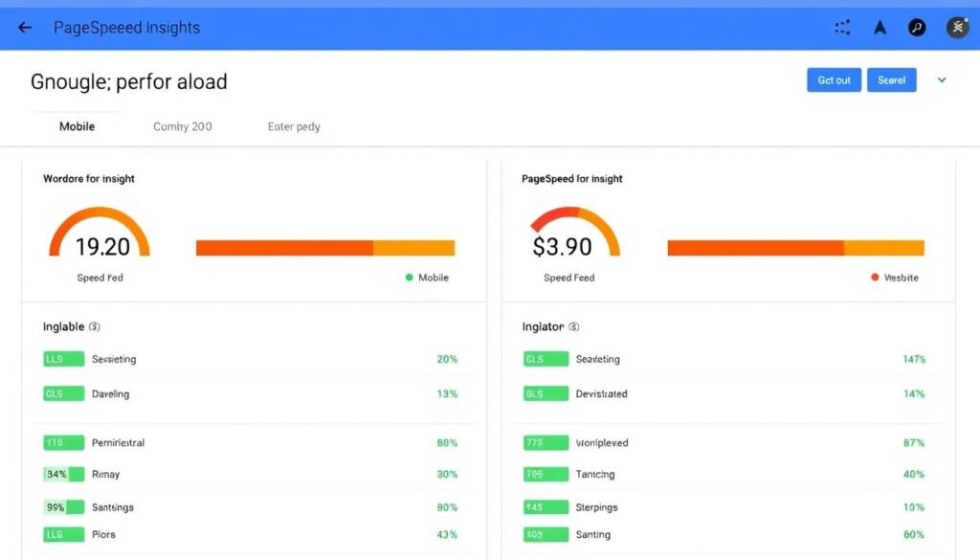Click the Gct out button
Screen dimensions: 980x560
(x=834, y=80)
